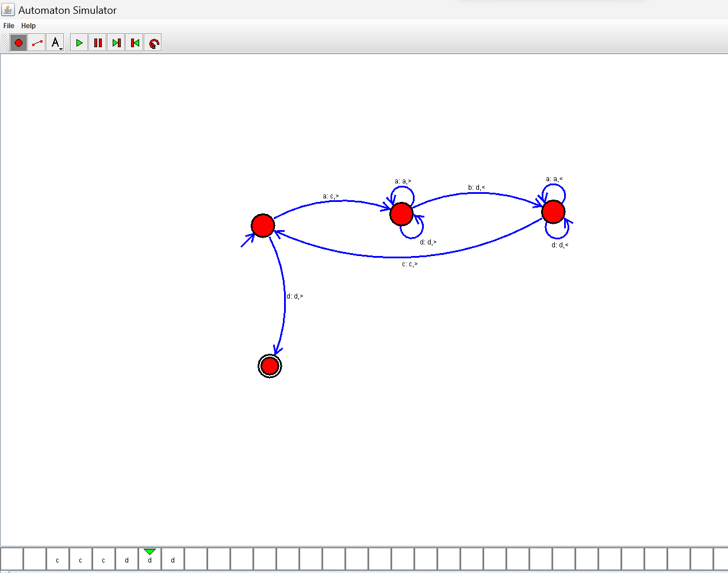
Task: Toggle the text label tool button
Action: coord(55,42)
